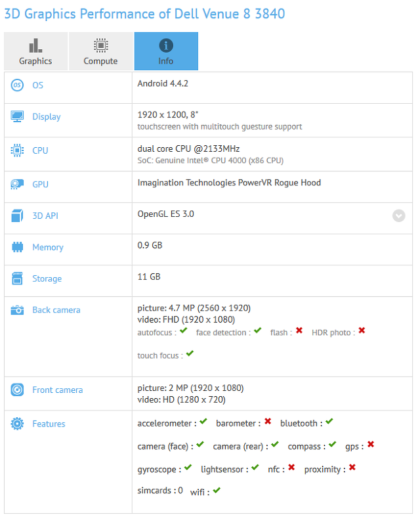Click the flash red cross mark
This screenshot has height=519, width=420.
299,330
